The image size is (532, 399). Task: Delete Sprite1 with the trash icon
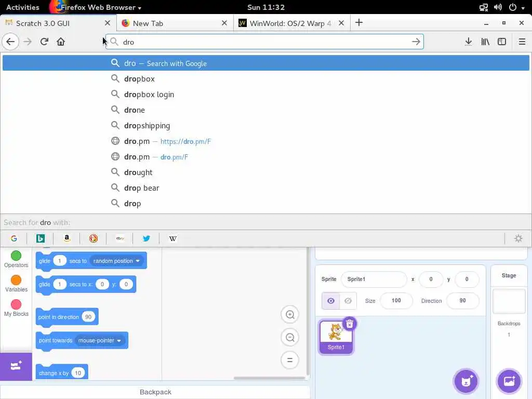(x=350, y=324)
